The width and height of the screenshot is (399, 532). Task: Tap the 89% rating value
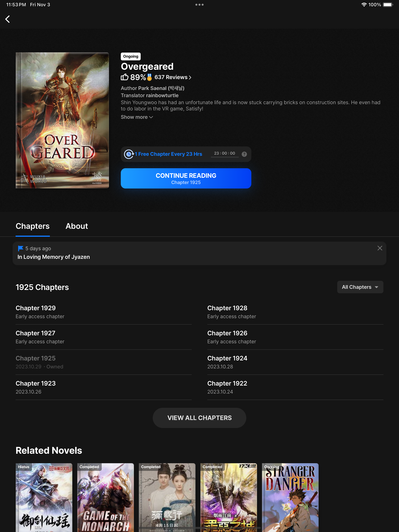click(138, 77)
